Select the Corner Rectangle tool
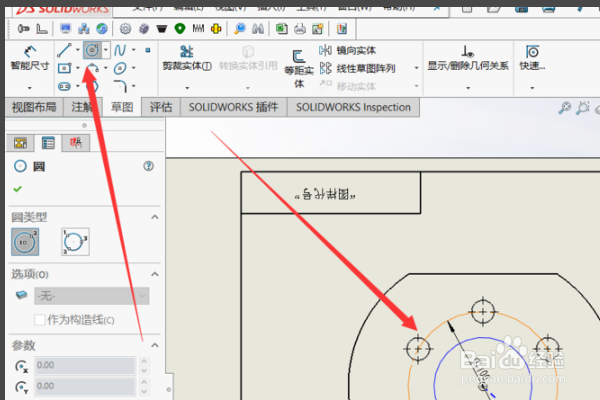600x400 pixels. tap(64, 68)
